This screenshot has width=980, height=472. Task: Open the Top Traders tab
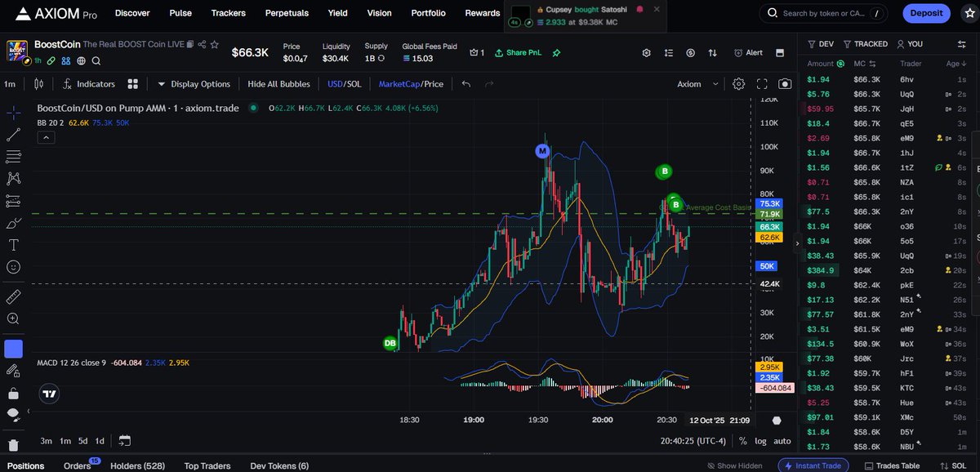click(x=207, y=466)
